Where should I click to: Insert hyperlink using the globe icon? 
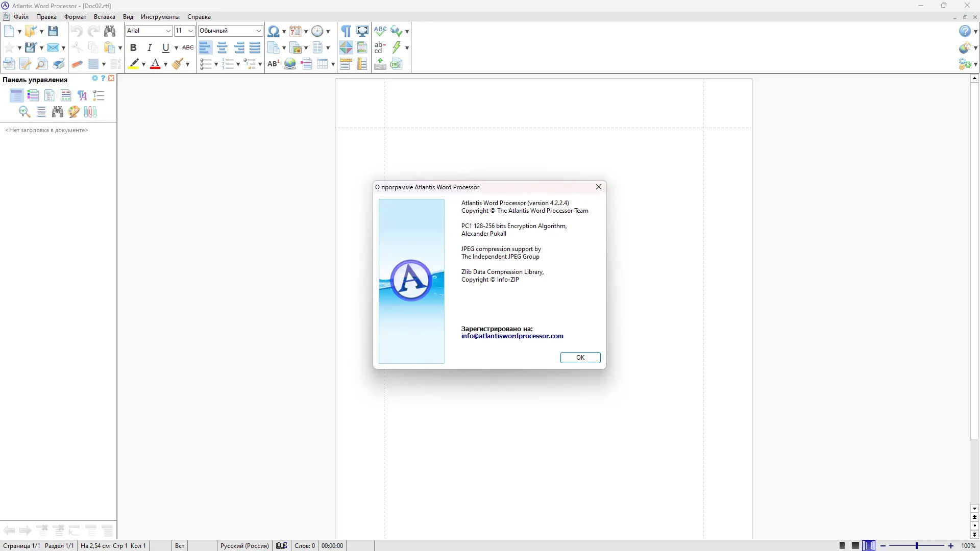(290, 64)
